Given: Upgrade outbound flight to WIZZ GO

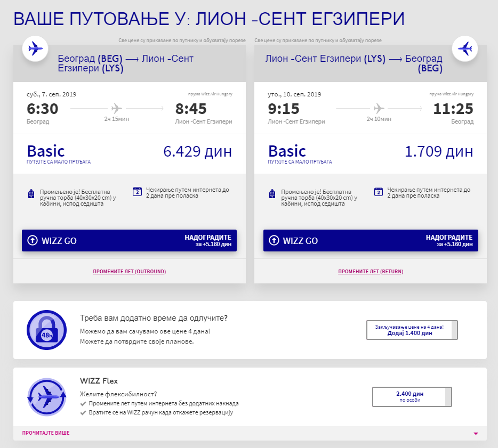Looking at the screenshot, I should [x=129, y=240].
